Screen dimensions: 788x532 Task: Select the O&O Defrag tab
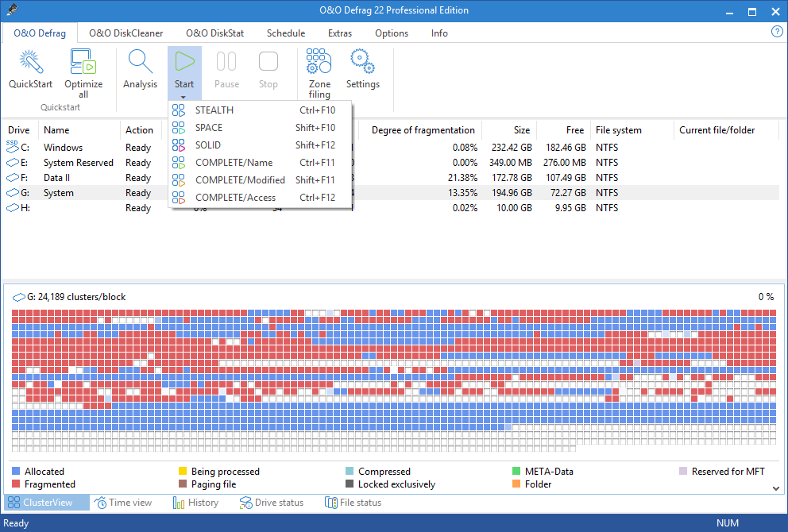(40, 33)
